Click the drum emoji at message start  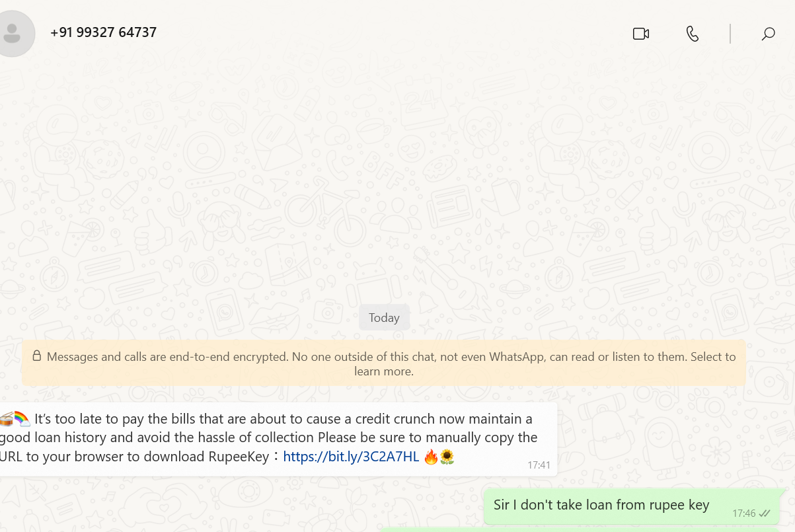(x=7, y=418)
